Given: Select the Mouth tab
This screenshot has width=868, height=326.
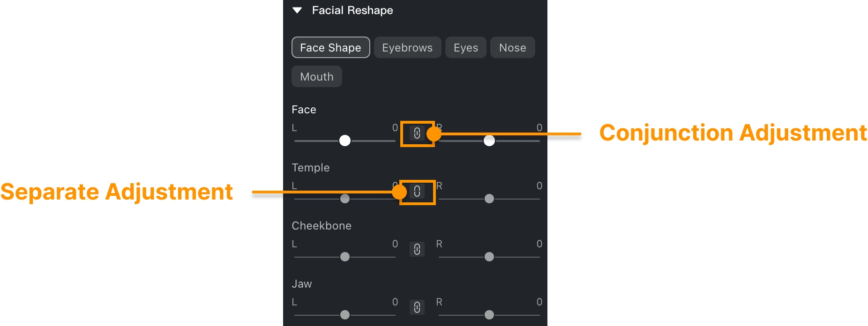Looking at the screenshot, I should coord(317,77).
